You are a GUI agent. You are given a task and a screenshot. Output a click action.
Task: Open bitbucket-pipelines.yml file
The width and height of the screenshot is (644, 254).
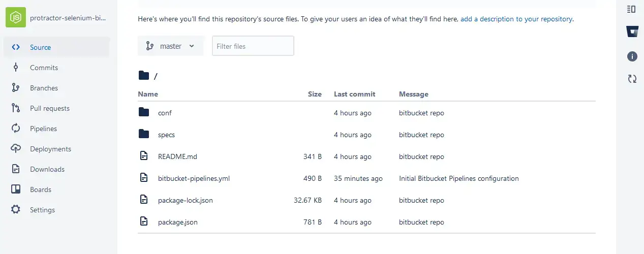(194, 178)
